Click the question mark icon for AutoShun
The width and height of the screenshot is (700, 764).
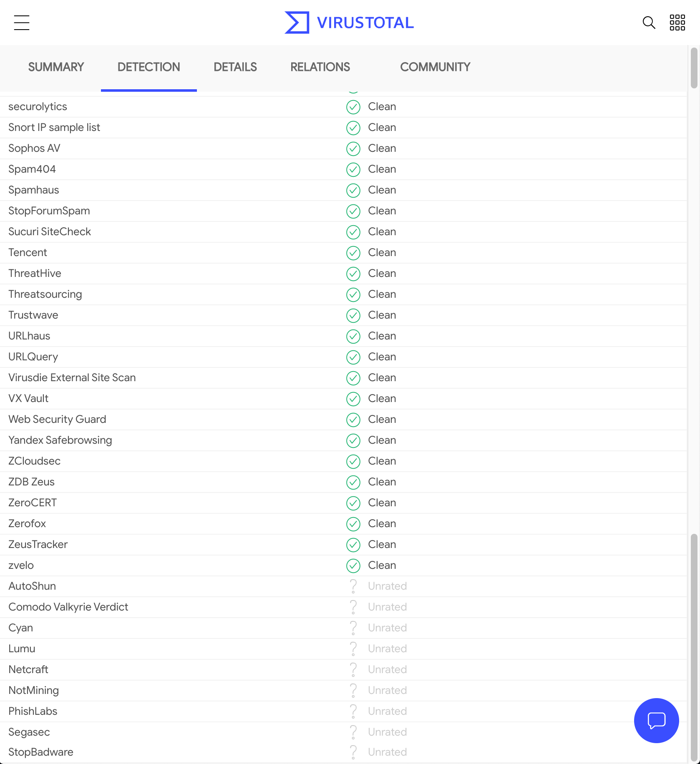pos(353,586)
